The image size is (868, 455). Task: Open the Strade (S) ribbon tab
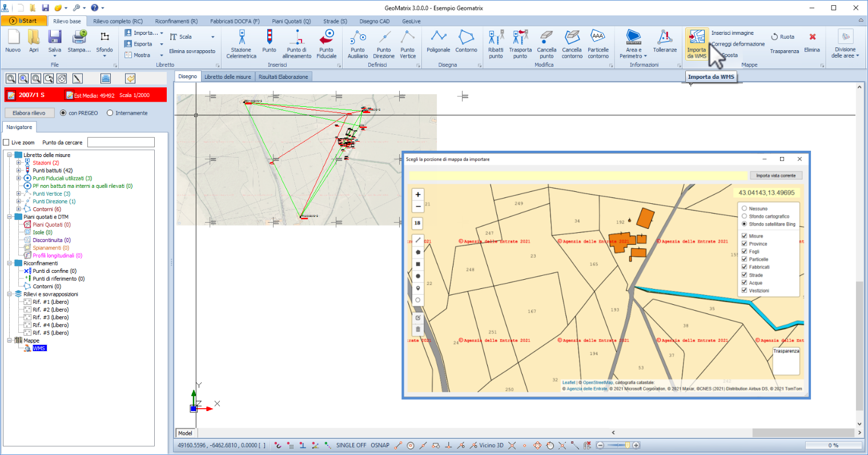tap(335, 21)
